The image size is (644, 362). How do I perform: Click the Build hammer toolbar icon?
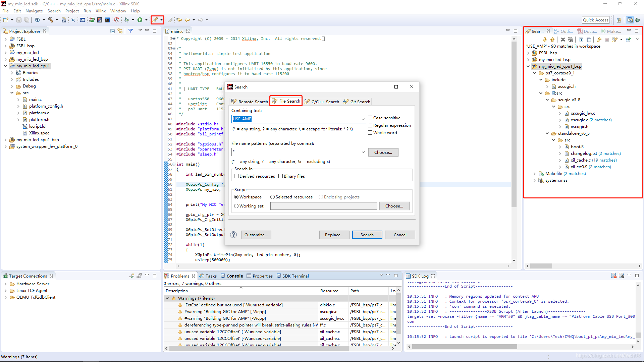[x=51, y=20]
